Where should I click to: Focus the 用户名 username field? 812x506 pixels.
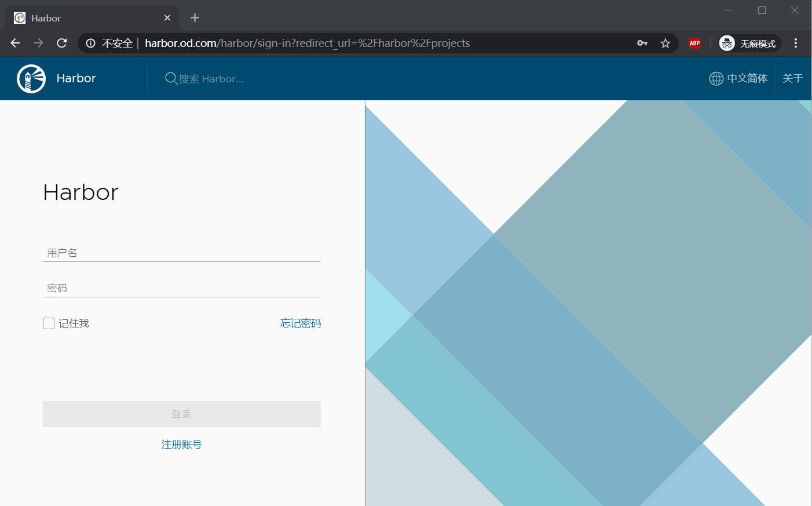(182, 253)
